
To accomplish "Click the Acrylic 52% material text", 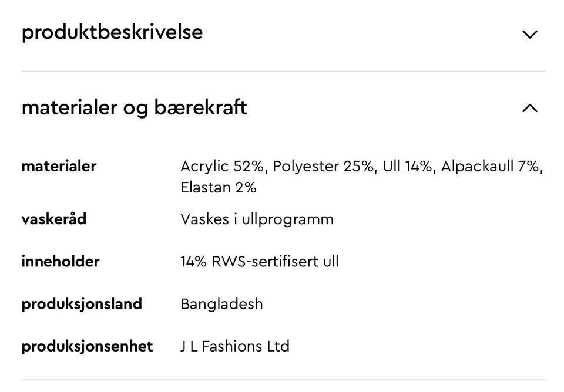I will (222, 166).
